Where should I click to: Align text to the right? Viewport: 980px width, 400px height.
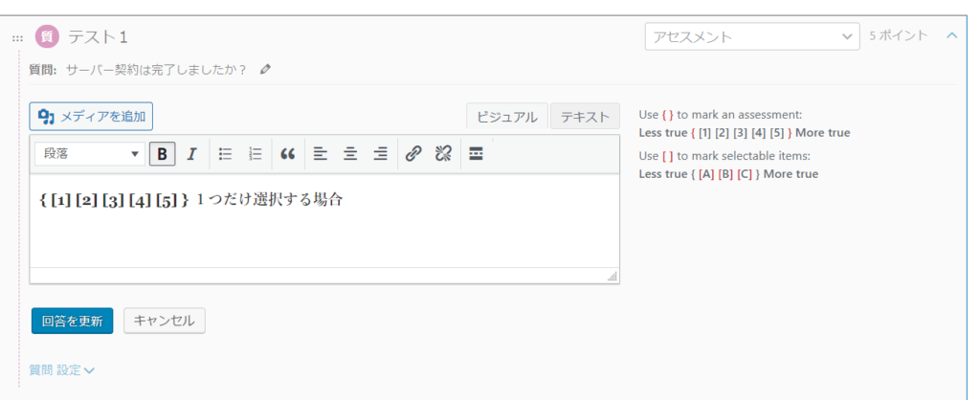(380, 153)
